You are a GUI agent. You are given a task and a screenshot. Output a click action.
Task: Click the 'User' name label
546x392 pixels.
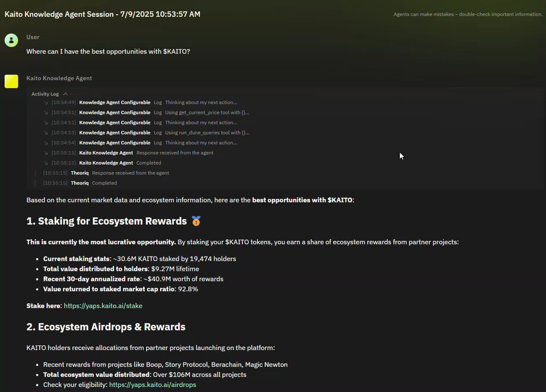33,37
